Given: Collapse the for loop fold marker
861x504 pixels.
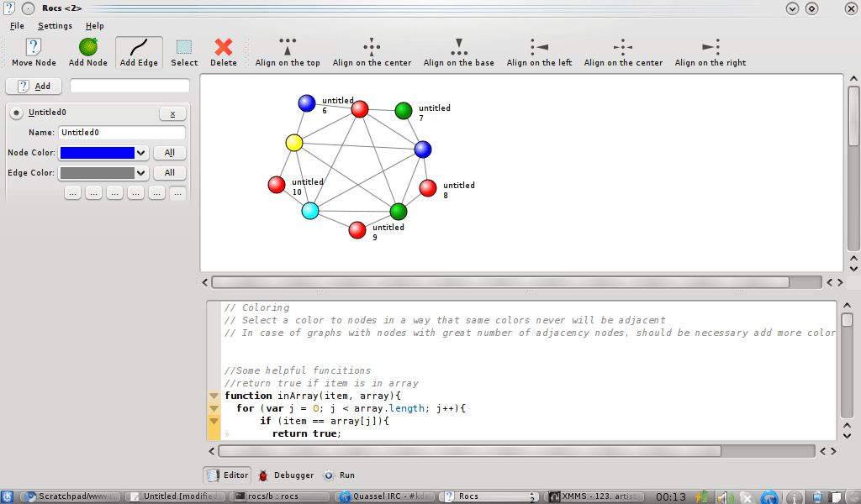Looking at the screenshot, I should coord(214,408).
